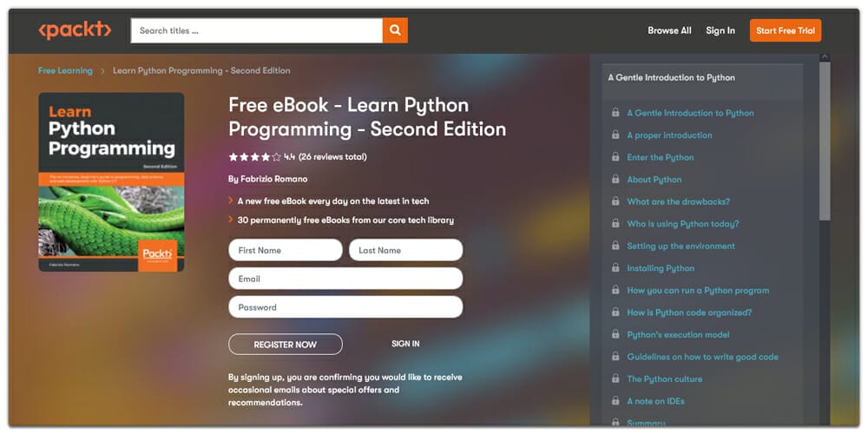Image resolution: width=868 pixels, height=434 pixels.
Task: Click the breadcrumb chevron separator
Action: (x=103, y=71)
